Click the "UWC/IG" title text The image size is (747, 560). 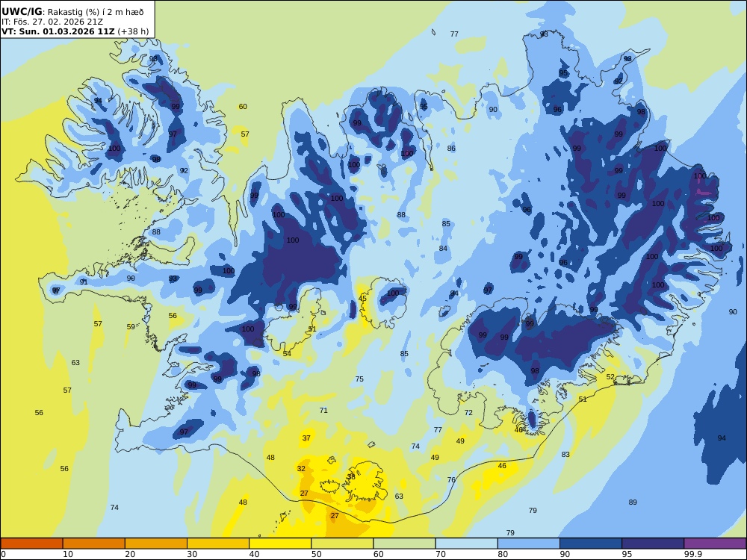pos(22,12)
